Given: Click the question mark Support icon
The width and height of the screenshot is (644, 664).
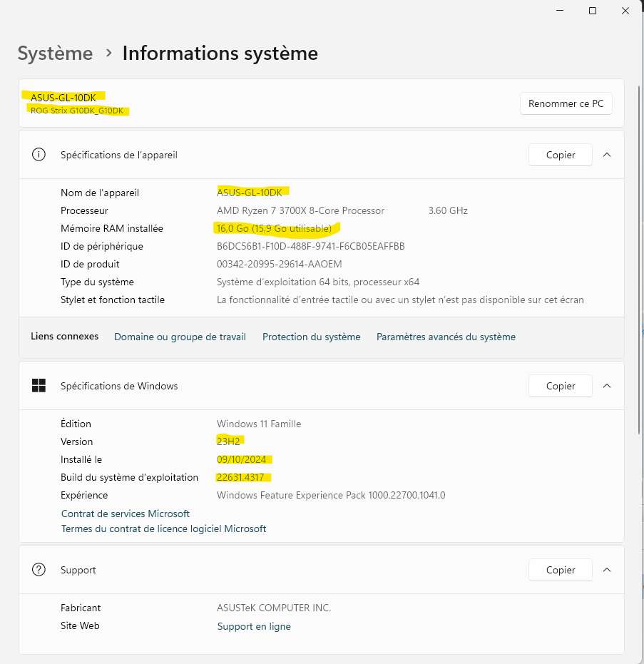Looking at the screenshot, I should 39,570.
